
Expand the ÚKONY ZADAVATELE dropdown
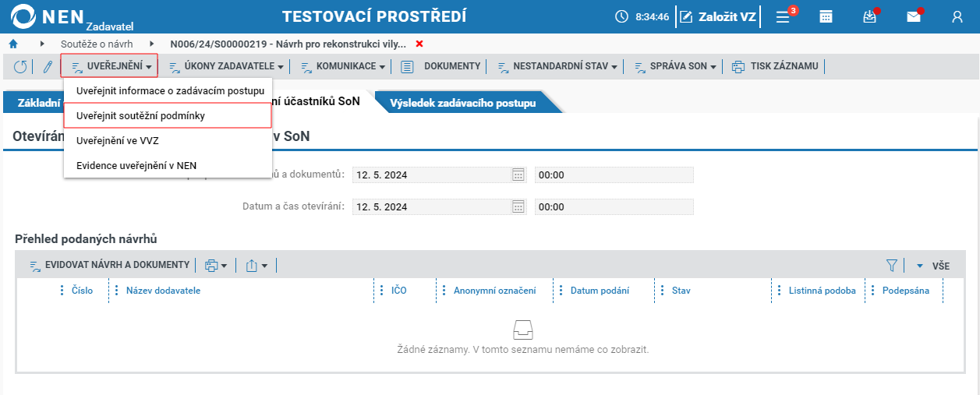pos(226,66)
